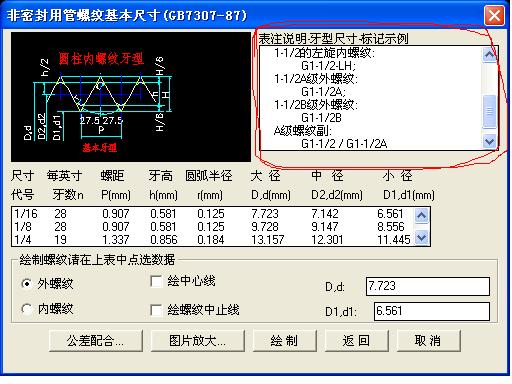Click the 图片放大 button
512x384 pixels.
coord(198,341)
